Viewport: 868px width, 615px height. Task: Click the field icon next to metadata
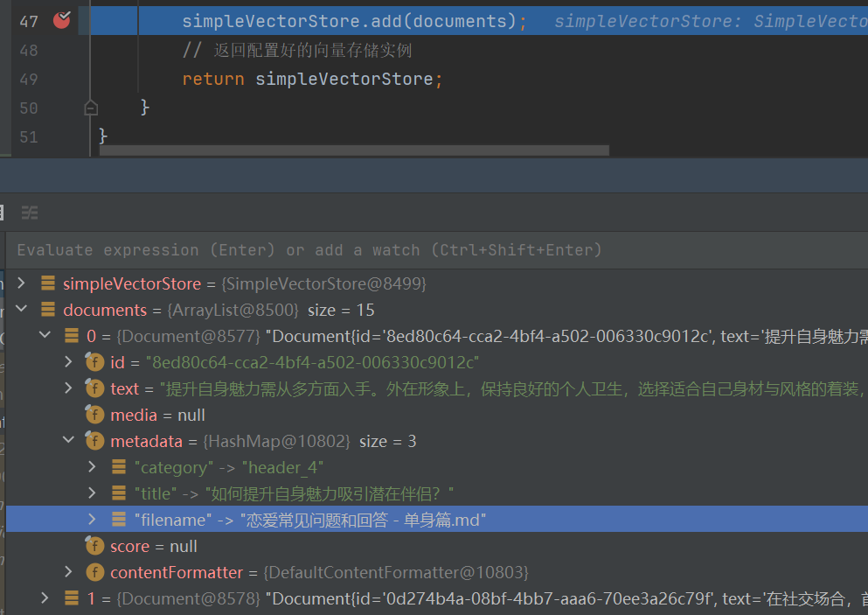point(94,441)
